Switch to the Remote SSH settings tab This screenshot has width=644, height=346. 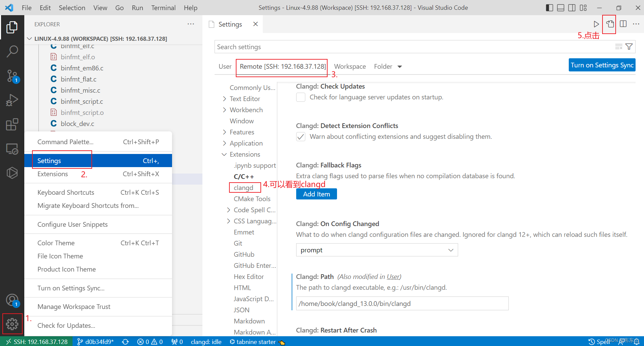coord(283,67)
